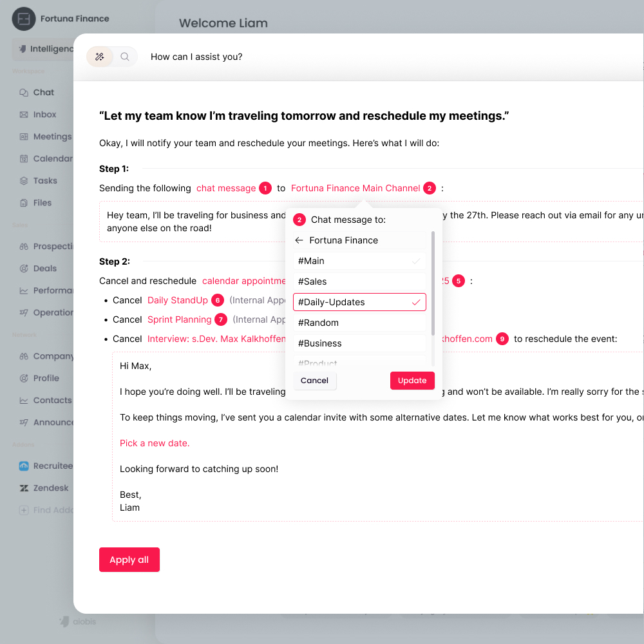The width and height of the screenshot is (644, 644).
Task: Click the Inbox envelope icon
Action: click(24, 115)
